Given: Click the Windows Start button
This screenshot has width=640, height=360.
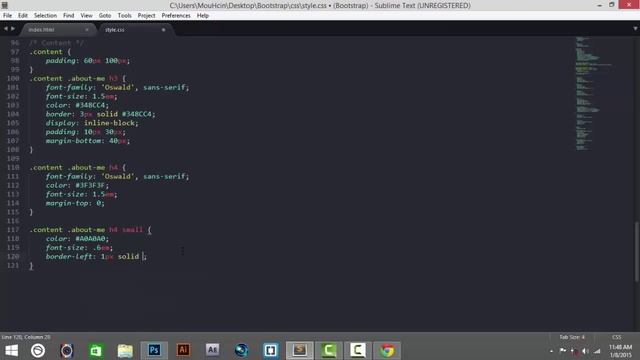Looking at the screenshot, I should 11,350.
